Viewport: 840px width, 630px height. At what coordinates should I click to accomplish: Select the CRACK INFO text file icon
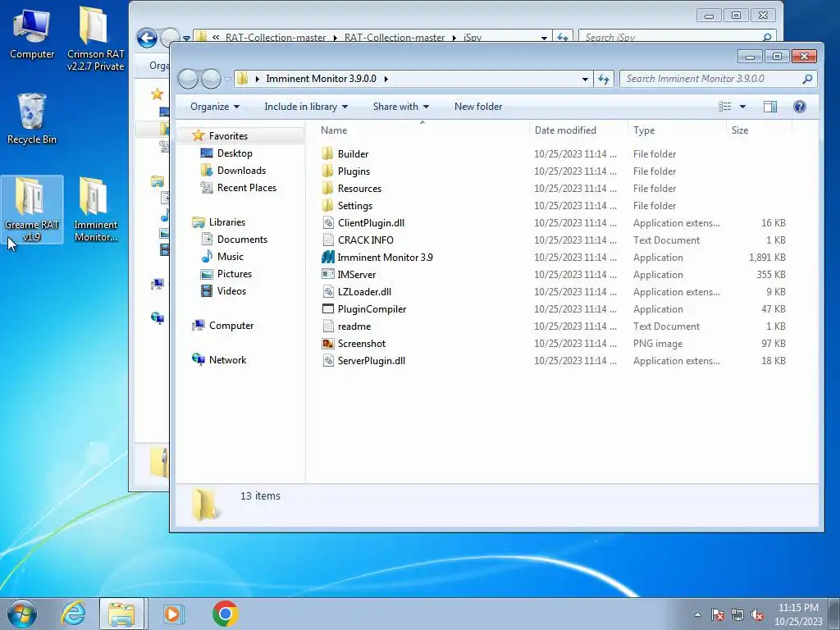coord(328,240)
